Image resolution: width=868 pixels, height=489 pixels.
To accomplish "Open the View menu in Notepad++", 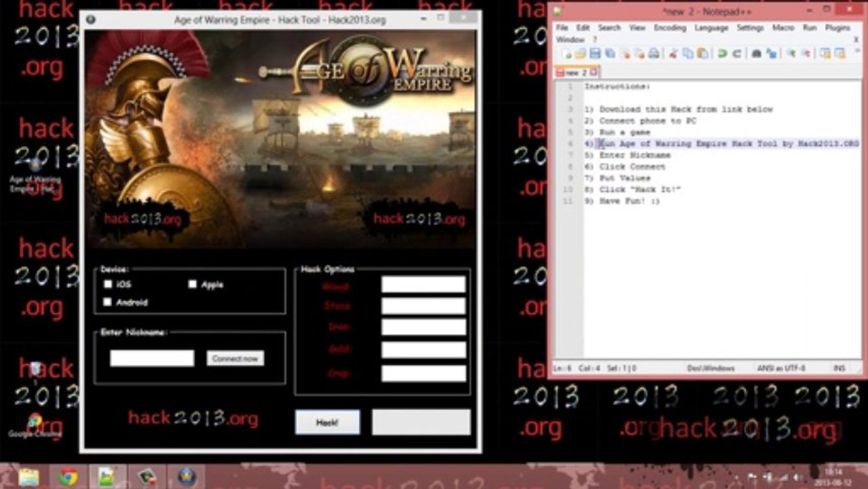I will tap(637, 28).
